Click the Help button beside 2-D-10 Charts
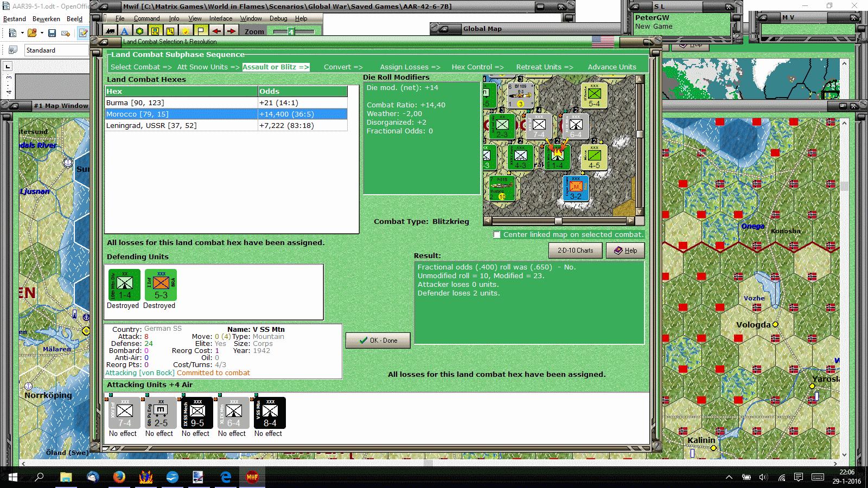This screenshot has width=868, height=488. click(x=626, y=251)
